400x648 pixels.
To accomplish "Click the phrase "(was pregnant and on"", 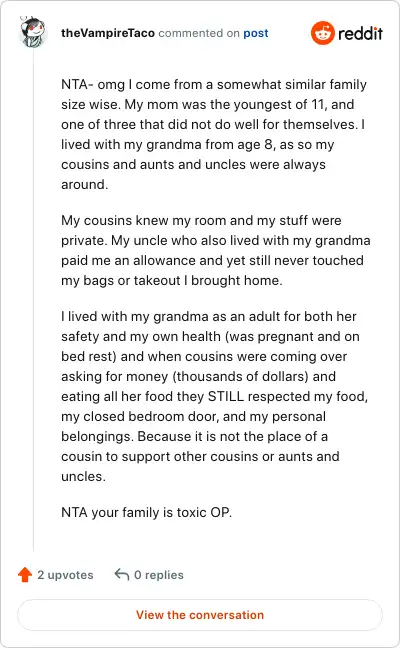I will coord(292,336).
